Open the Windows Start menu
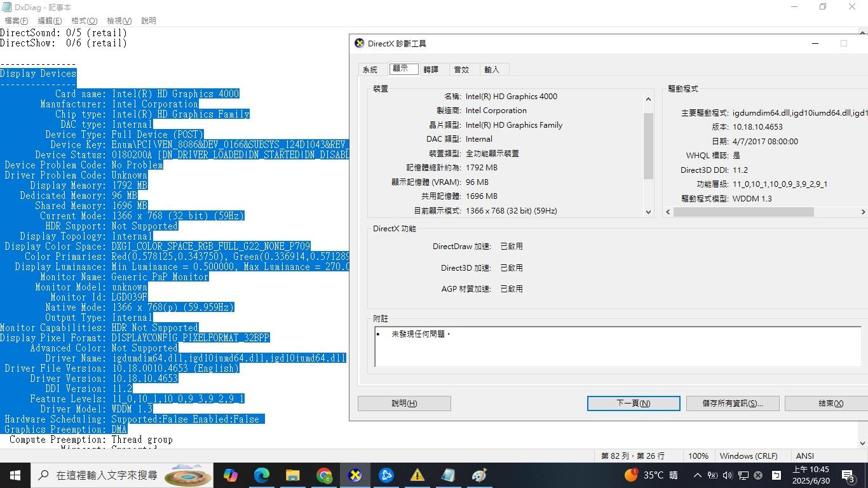Viewport: 868px width, 488px height. [x=15, y=475]
